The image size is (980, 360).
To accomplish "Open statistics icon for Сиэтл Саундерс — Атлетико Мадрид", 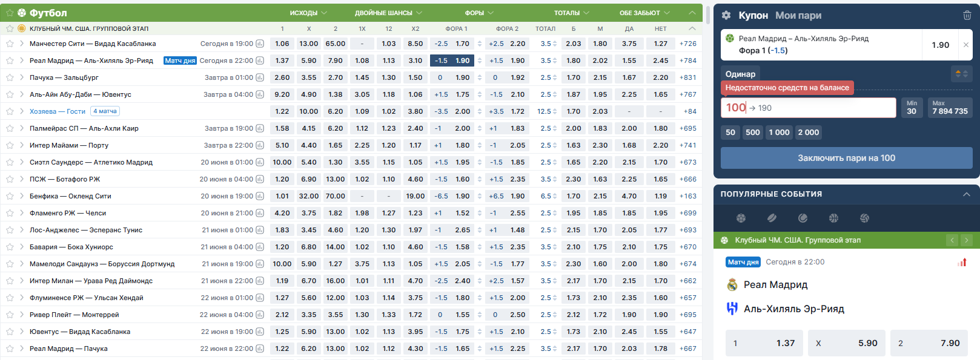I will point(260,162).
